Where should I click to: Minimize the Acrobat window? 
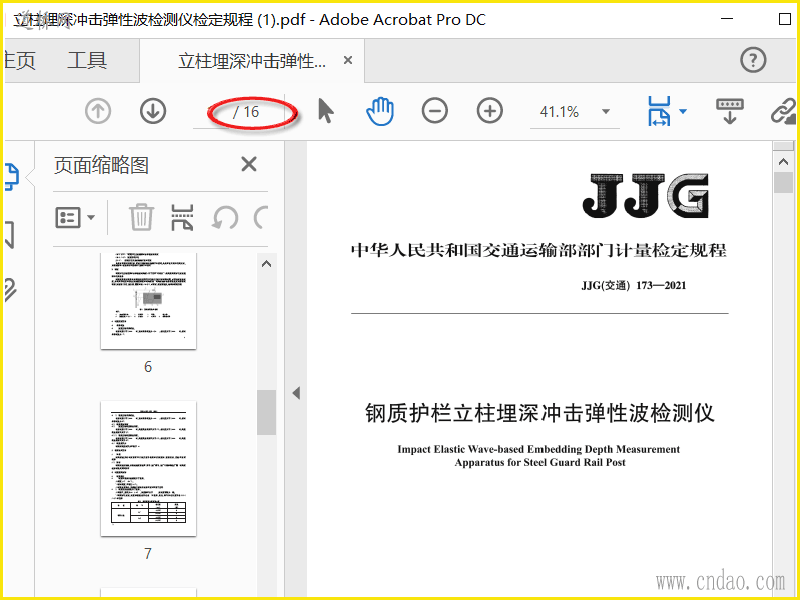(727, 19)
